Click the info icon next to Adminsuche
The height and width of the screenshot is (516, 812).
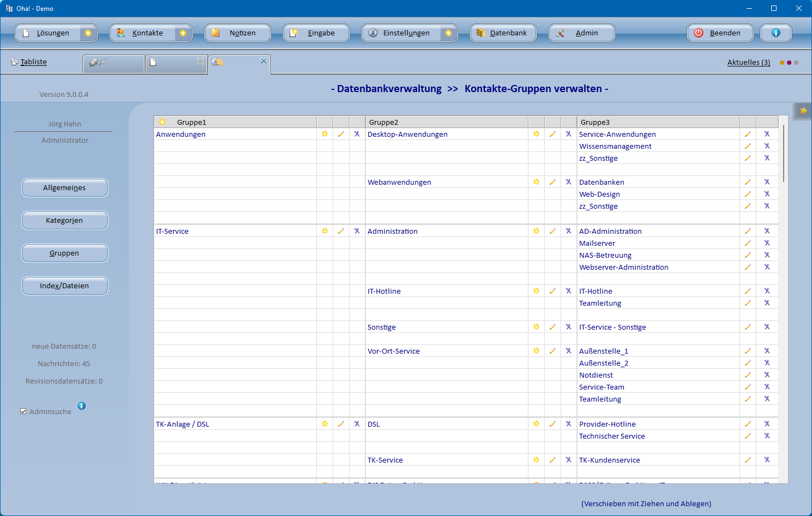[82, 406]
